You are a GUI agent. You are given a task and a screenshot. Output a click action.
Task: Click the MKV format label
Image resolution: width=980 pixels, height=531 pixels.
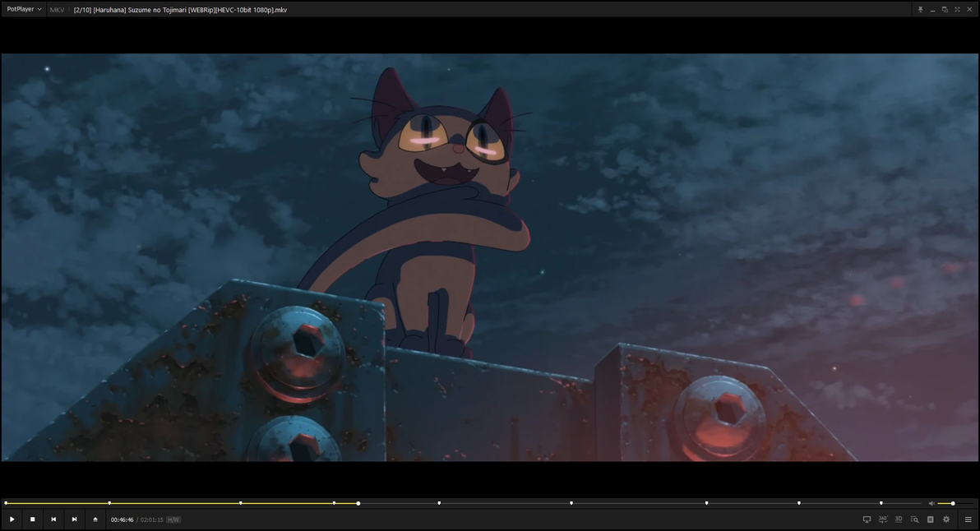(x=57, y=10)
